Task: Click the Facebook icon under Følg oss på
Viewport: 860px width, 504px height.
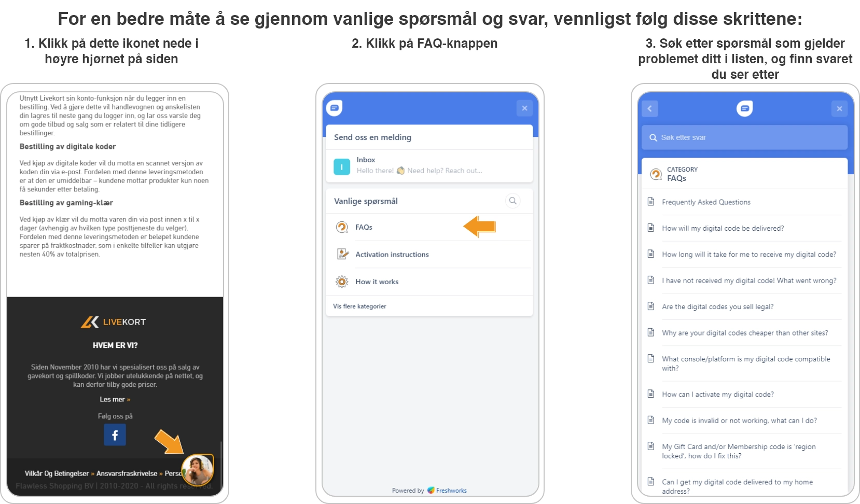Action: pyautogui.click(x=115, y=435)
